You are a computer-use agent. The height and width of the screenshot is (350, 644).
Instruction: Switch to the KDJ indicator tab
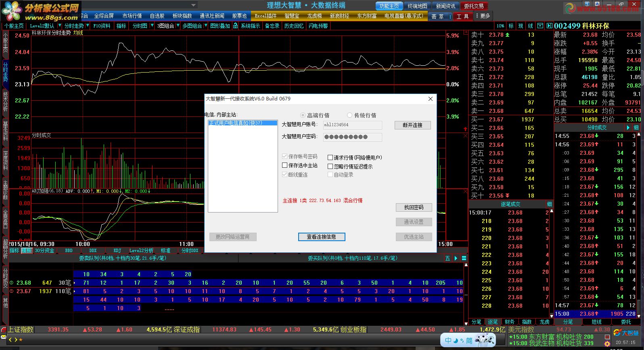click(117, 250)
